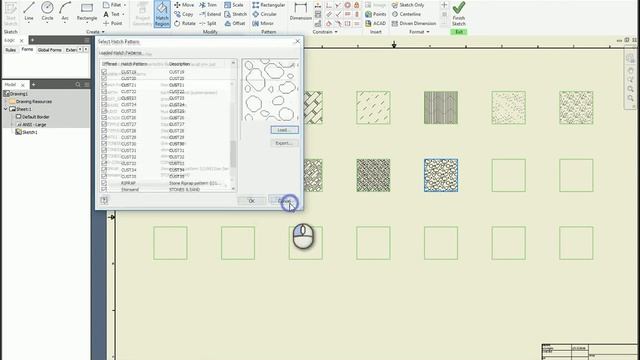This screenshot has height=360, width=640.
Task: Toggle Sketch Only format
Action: pyautogui.click(x=408, y=5)
